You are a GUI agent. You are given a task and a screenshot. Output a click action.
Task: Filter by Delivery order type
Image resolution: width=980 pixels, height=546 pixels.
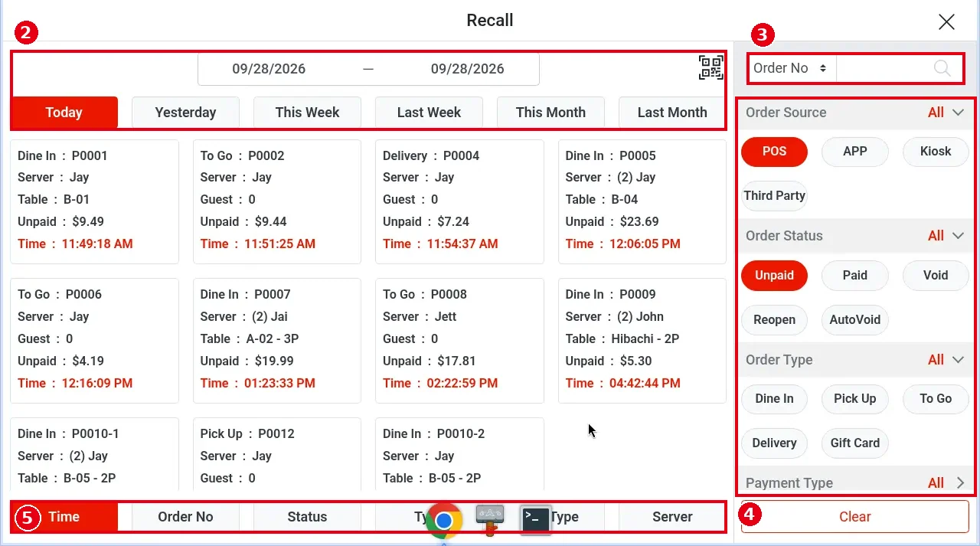point(774,443)
